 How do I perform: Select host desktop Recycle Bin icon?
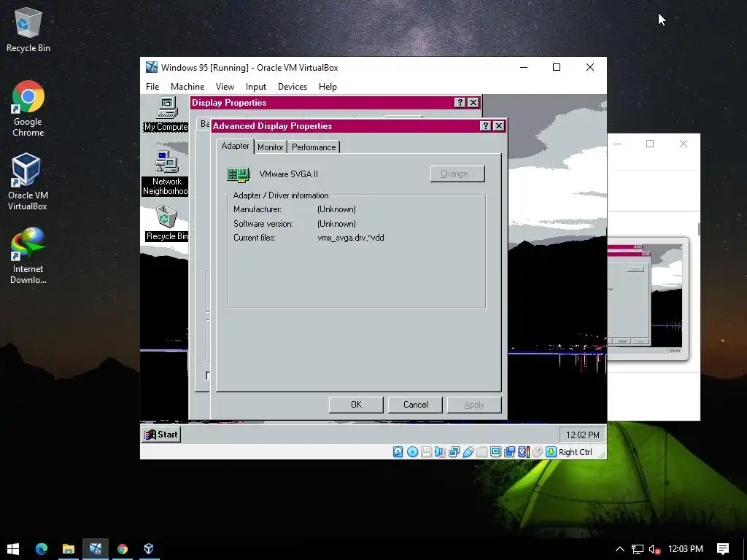[28, 30]
